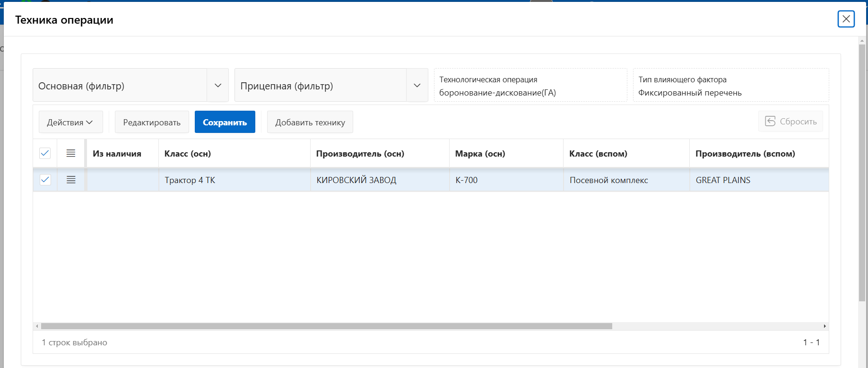Expand the Основная (фильтр) dropdown
Screen dimensions: 868x368
click(x=217, y=86)
